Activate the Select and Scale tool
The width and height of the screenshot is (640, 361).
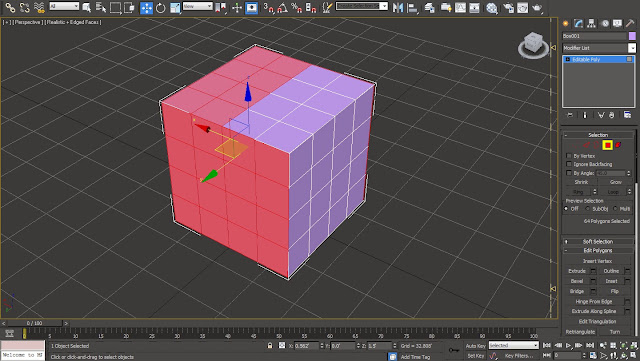[x=175, y=7]
